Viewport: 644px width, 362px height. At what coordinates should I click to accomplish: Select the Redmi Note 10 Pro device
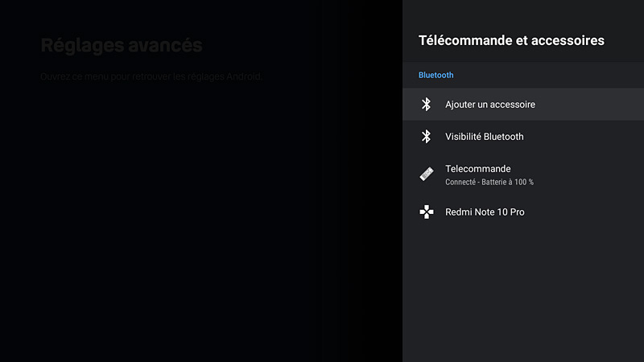tap(523, 212)
